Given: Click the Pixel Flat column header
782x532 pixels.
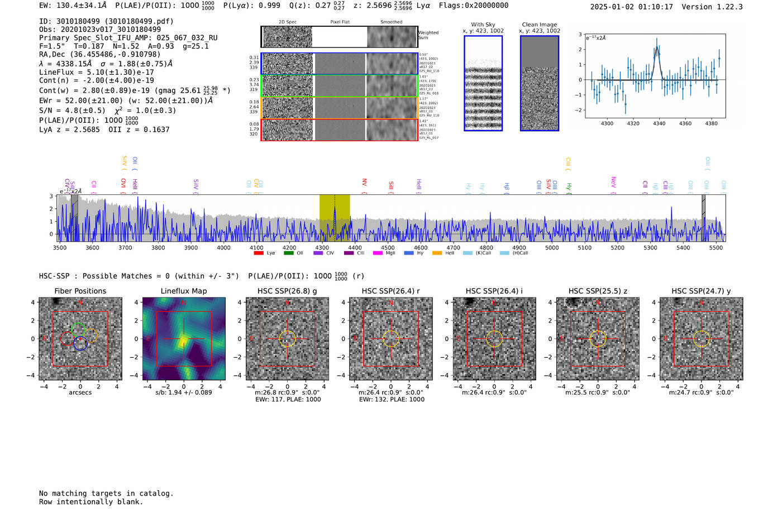Looking at the screenshot, I should [x=340, y=22].
